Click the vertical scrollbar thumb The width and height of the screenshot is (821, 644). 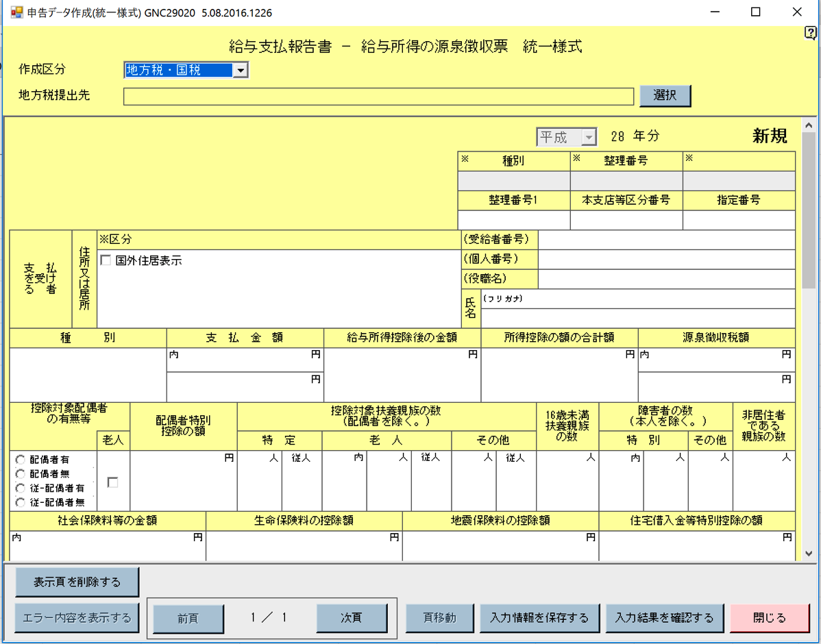click(x=809, y=210)
